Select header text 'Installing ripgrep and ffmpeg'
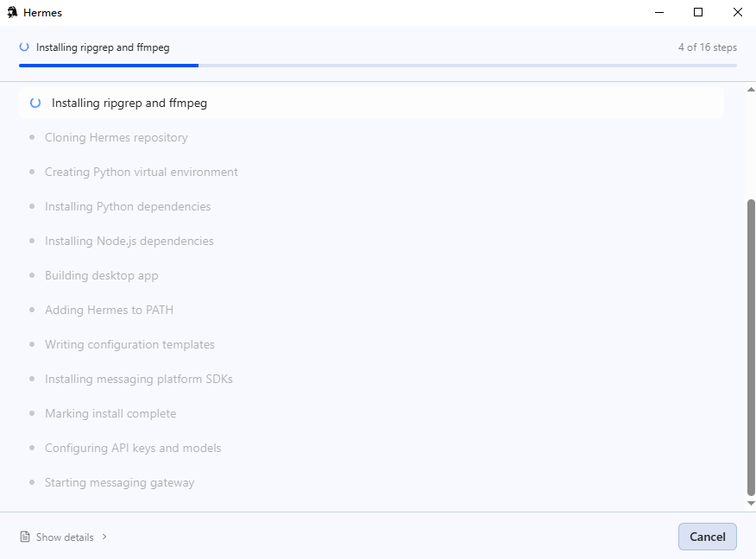The width and height of the screenshot is (756, 559). click(x=103, y=47)
